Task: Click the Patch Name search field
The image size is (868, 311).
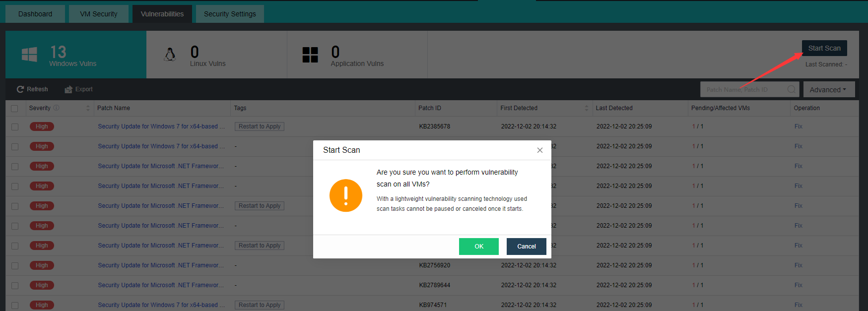Action: click(743, 89)
